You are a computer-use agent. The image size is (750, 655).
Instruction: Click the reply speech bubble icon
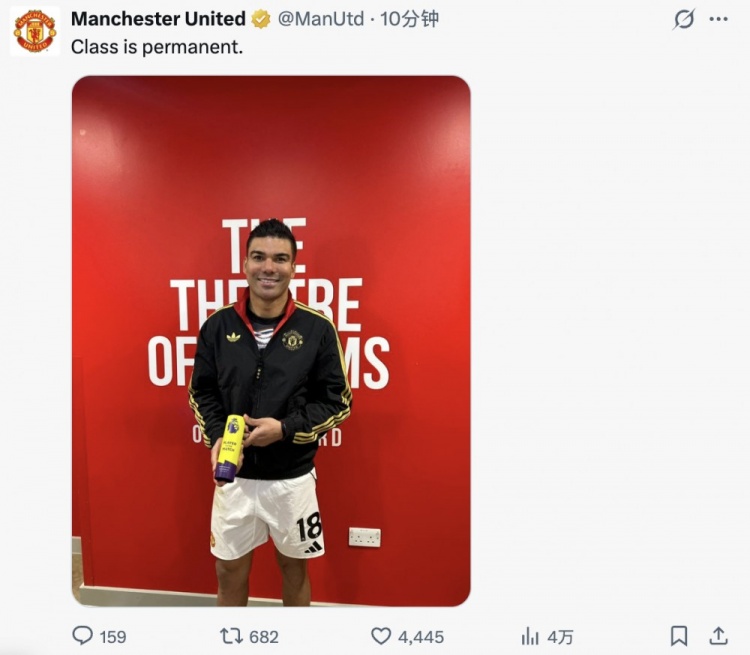82,636
